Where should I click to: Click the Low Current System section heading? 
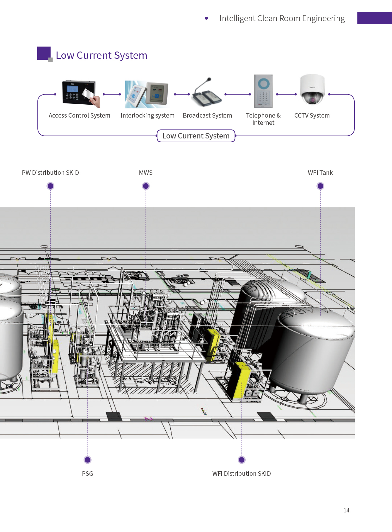[x=101, y=55]
